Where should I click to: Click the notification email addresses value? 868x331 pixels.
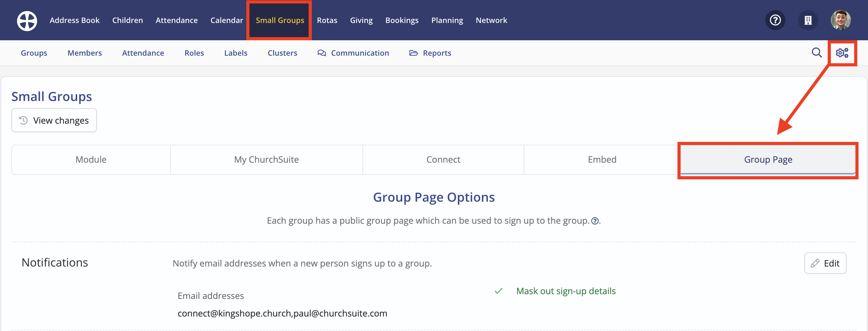tap(282, 313)
